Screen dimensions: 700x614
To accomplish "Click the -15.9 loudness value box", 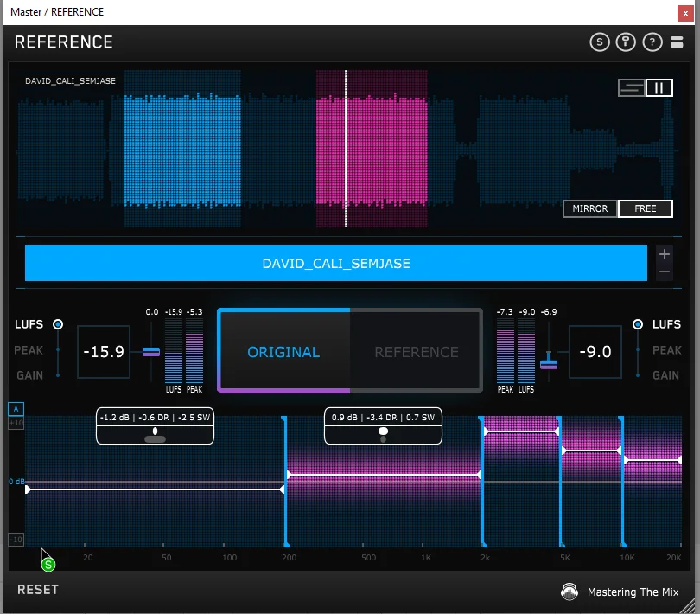I will click(x=104, y=352).
